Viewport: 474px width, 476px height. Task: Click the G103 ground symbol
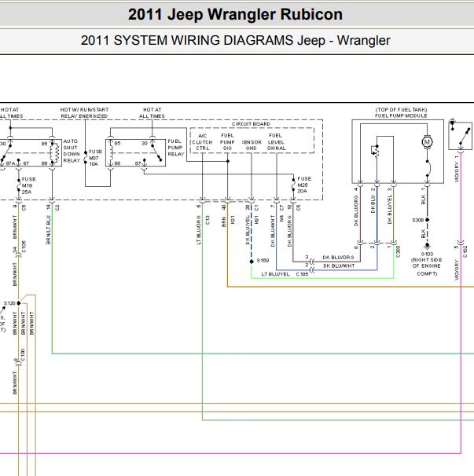coord(427,245)
